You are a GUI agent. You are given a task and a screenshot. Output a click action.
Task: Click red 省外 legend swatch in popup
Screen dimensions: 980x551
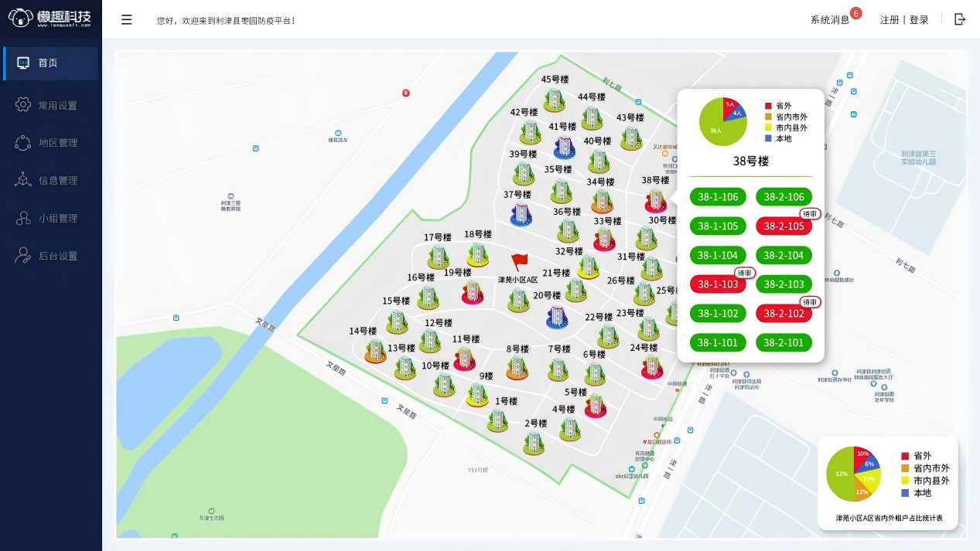768,106
